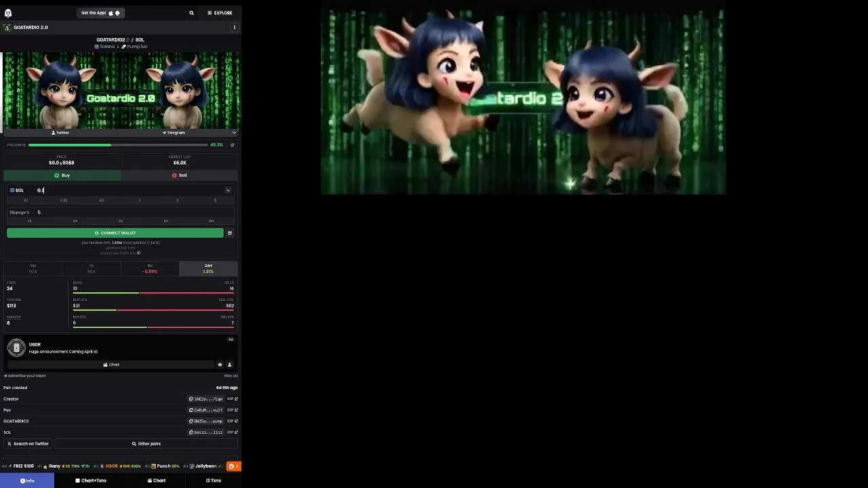Open the EXPLORE menu
Screen dimensions: 868x488
220,13
